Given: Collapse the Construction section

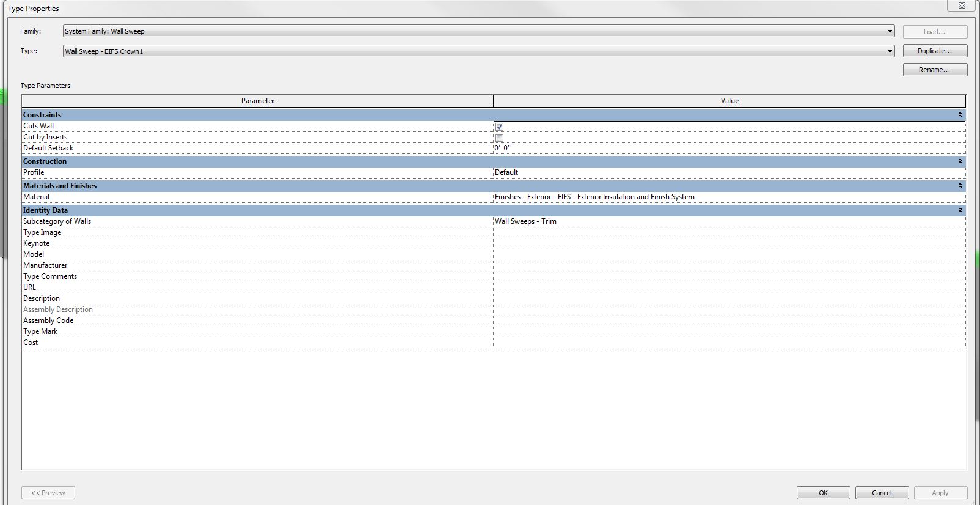Looking at the screenshot, I should pos(960,161).
